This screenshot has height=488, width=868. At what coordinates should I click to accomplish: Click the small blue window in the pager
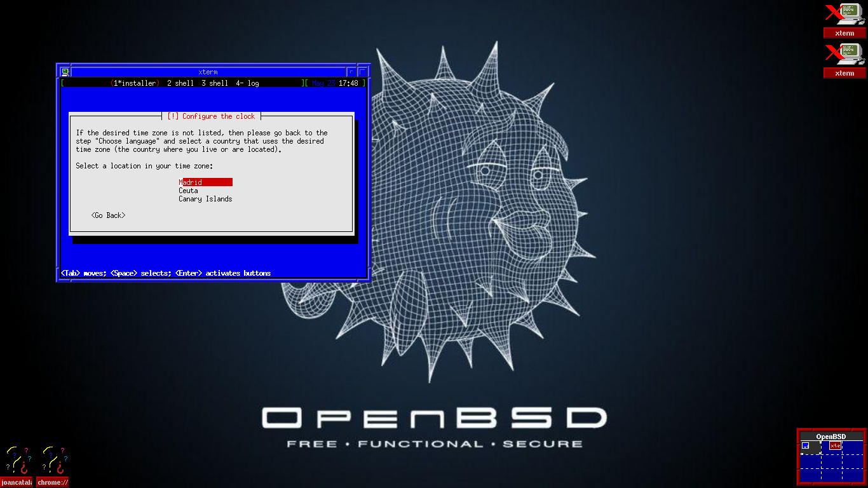(x=805, y=445)
